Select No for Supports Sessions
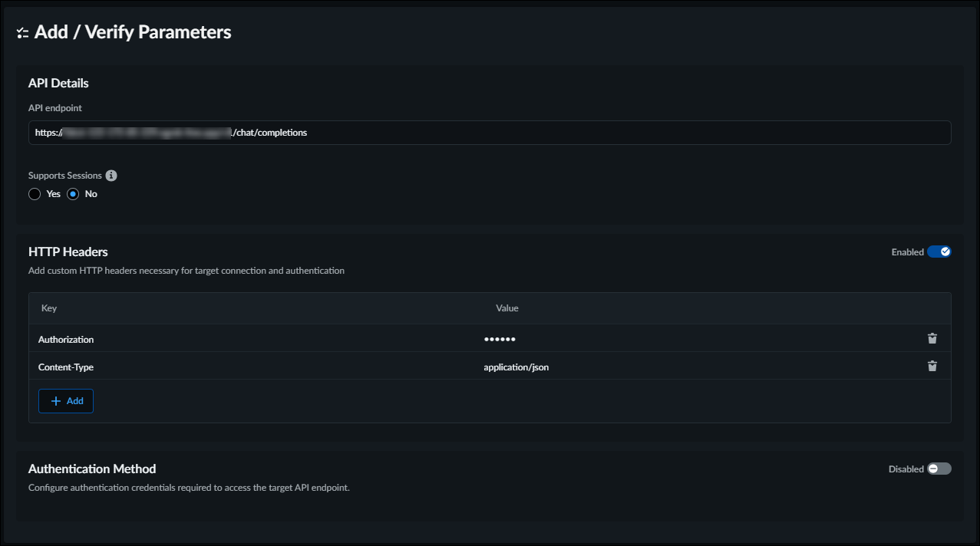980x546 pixels. (x=74, y=194)
